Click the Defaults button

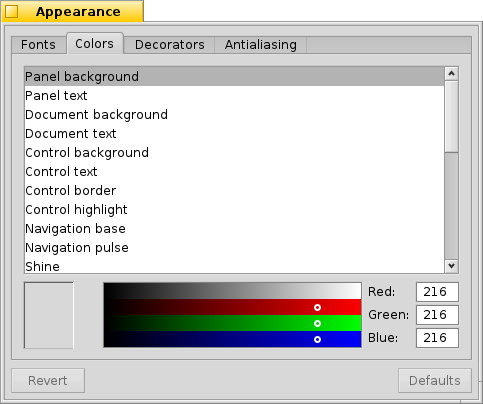point(435,380)
